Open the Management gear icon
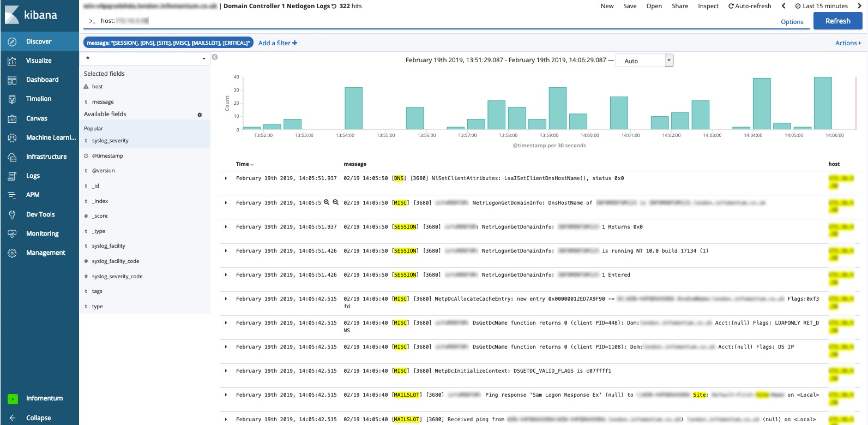The image size is (868, 425). [x=12, y=253]
